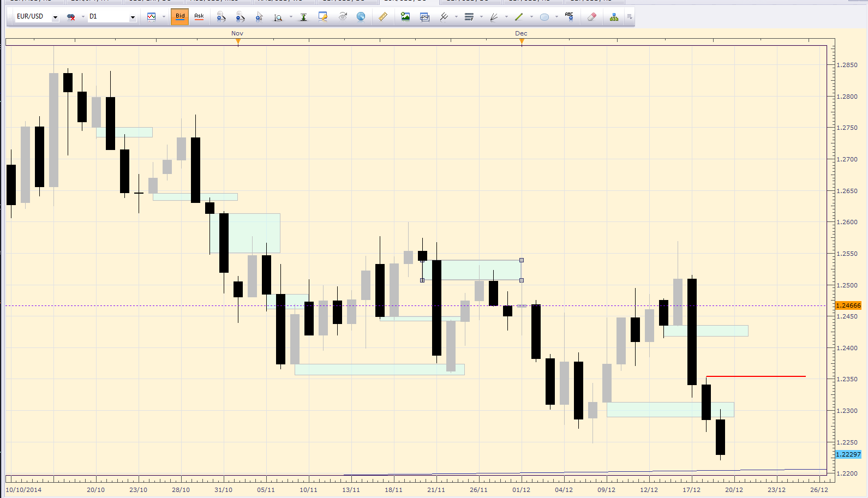
Task: Click the 17/12 date axis label
Action: [x=691, y=490]
